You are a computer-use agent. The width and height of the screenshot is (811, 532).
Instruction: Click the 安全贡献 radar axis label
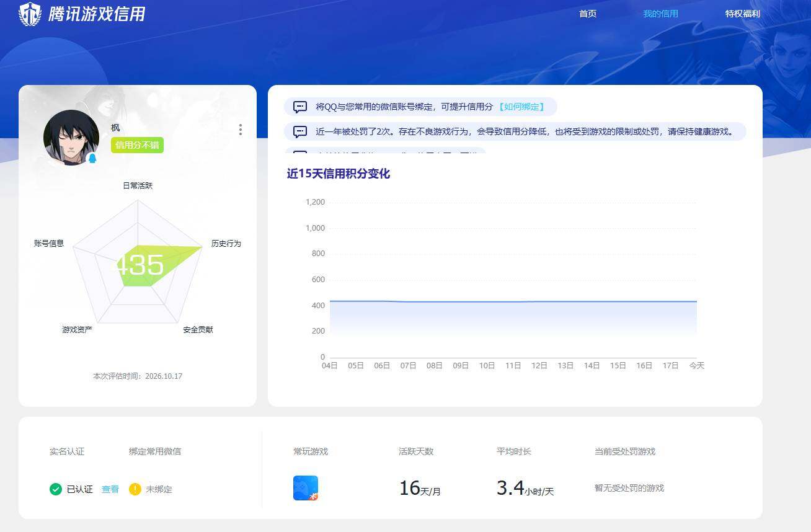198,329
